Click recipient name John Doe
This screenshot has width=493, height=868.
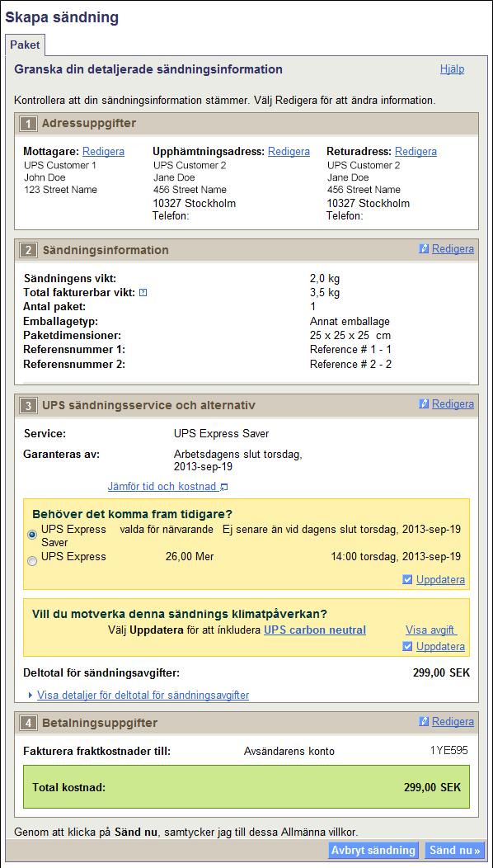click(45, 177)
